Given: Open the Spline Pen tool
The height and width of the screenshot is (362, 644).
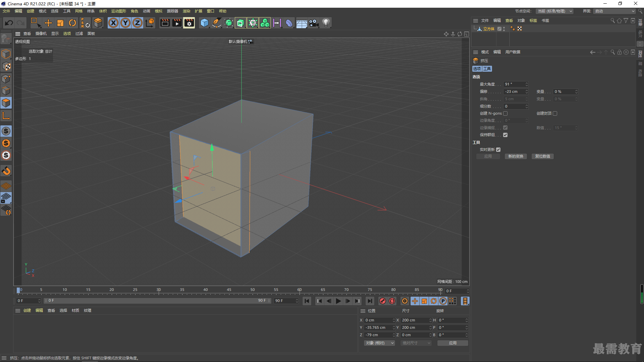Looking at the screenshot, I should 217,23.
